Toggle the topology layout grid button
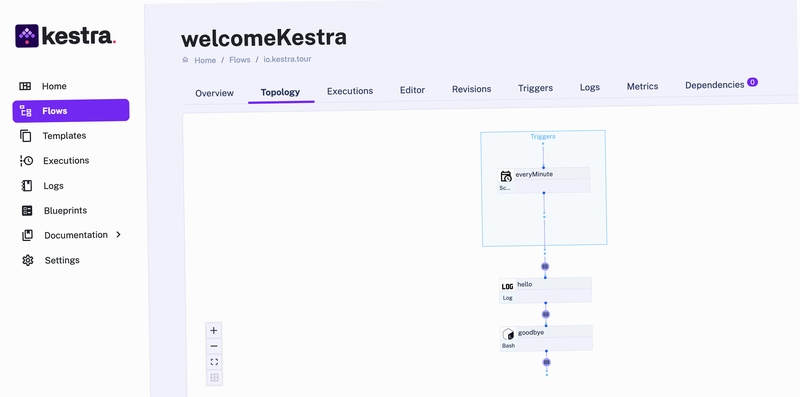The image size is (800, 397). tap(214, 378)
